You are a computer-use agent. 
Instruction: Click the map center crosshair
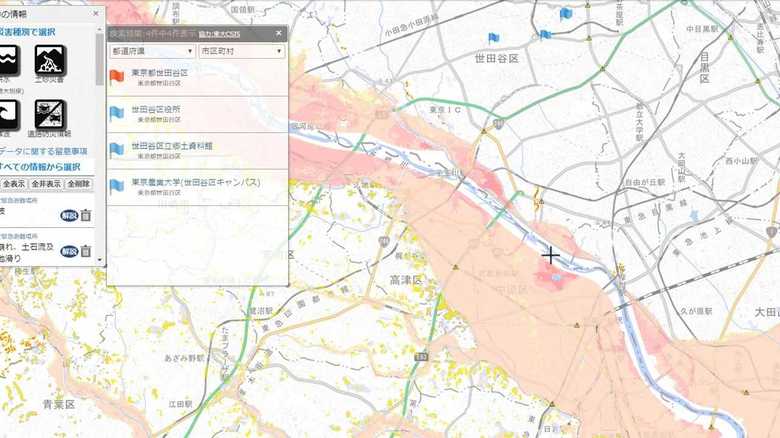(x=551, y=256)
